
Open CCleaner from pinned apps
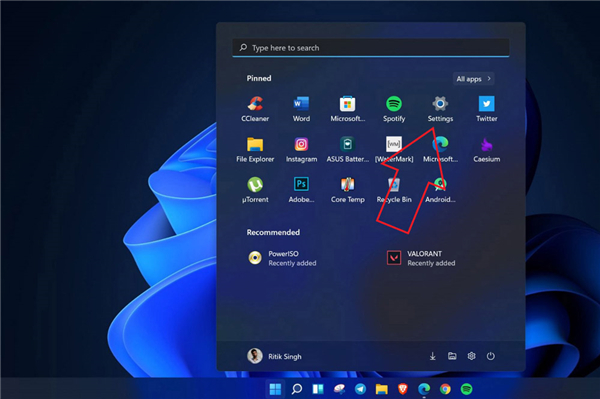click(255, 109)
